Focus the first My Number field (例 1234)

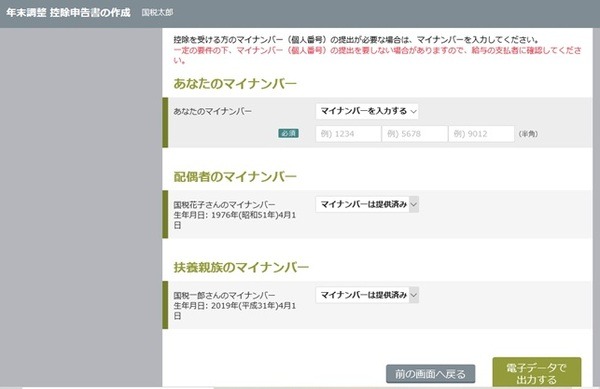point(348,134)
